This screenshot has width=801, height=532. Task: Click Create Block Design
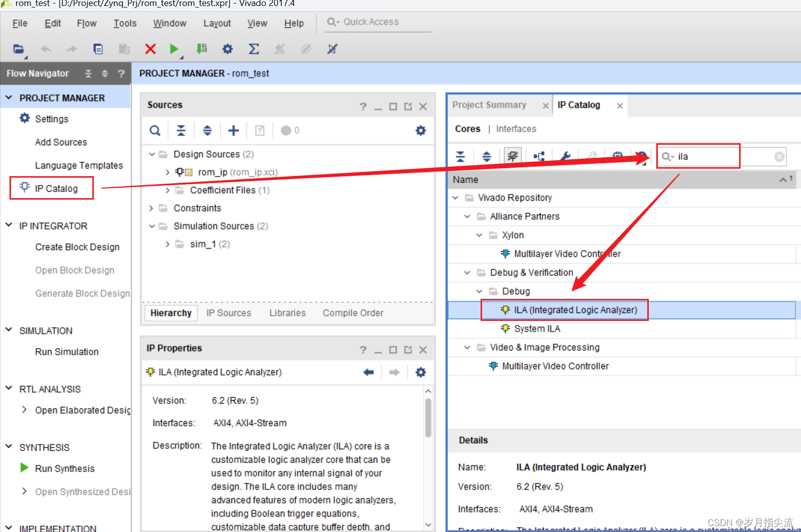77,247
